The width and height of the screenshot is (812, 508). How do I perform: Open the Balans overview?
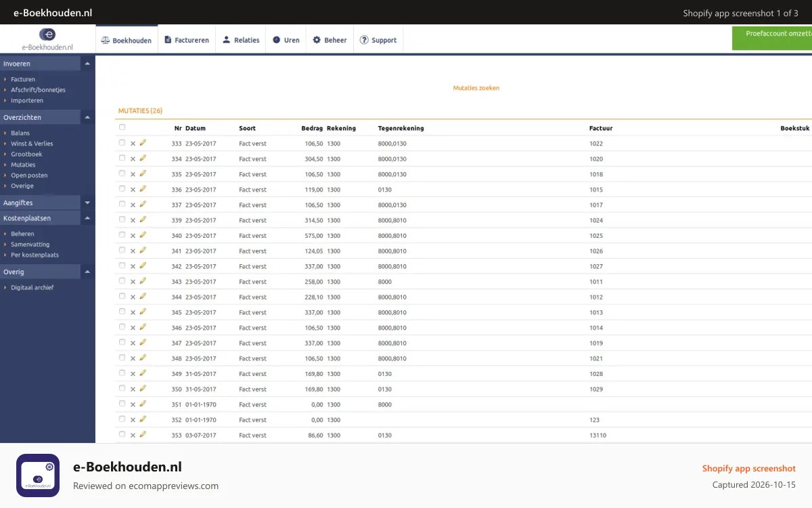(20, 133)
